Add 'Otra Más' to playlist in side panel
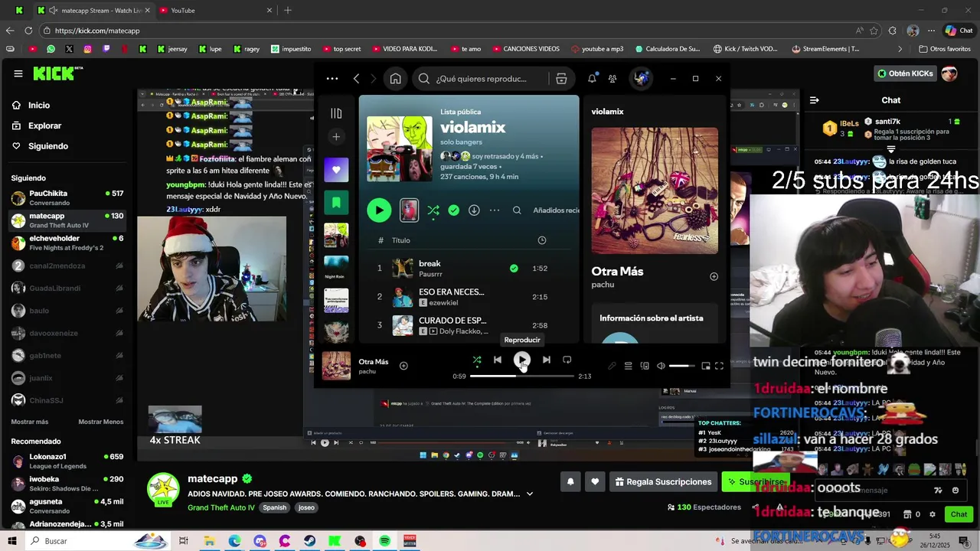 [x=714, y=276]
